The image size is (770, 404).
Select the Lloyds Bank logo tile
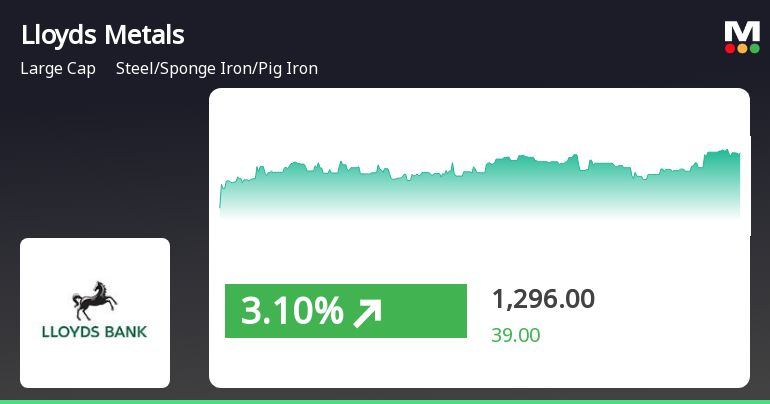click(x=95, y=312)
